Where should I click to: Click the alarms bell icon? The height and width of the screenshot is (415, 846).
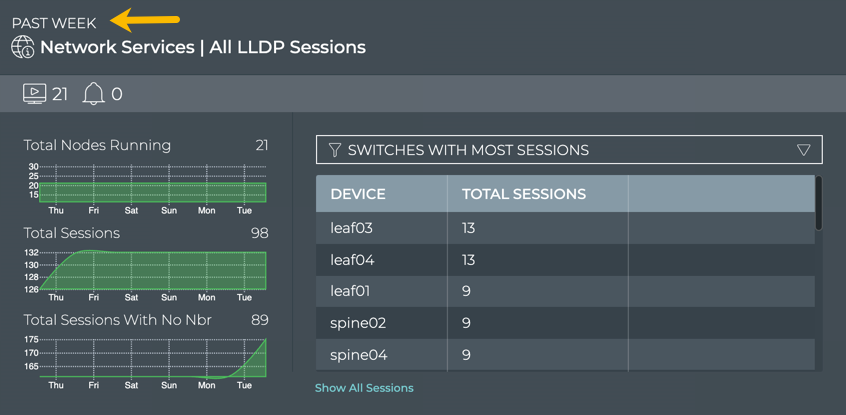coord(93,94)
